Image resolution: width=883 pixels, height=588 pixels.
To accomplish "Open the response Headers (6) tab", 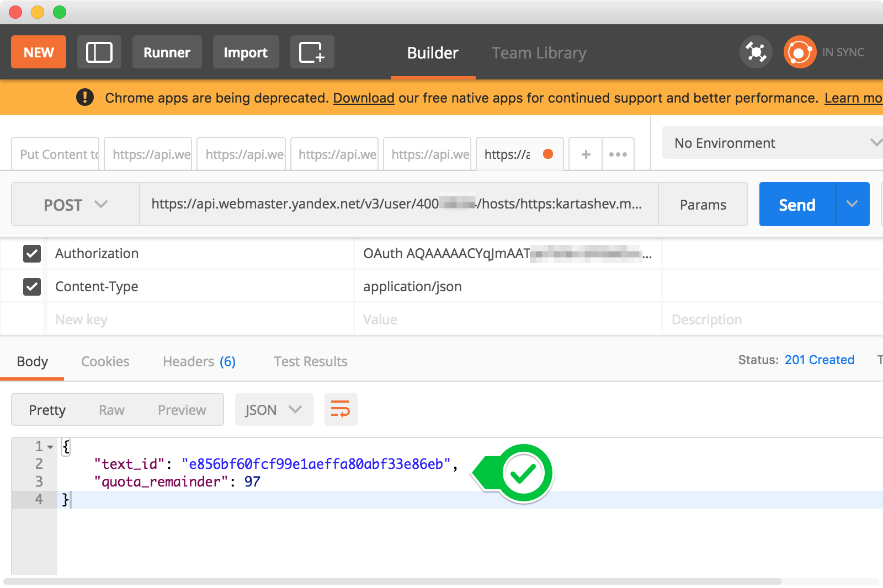I will pyautogui.click(x=199, y=362).
